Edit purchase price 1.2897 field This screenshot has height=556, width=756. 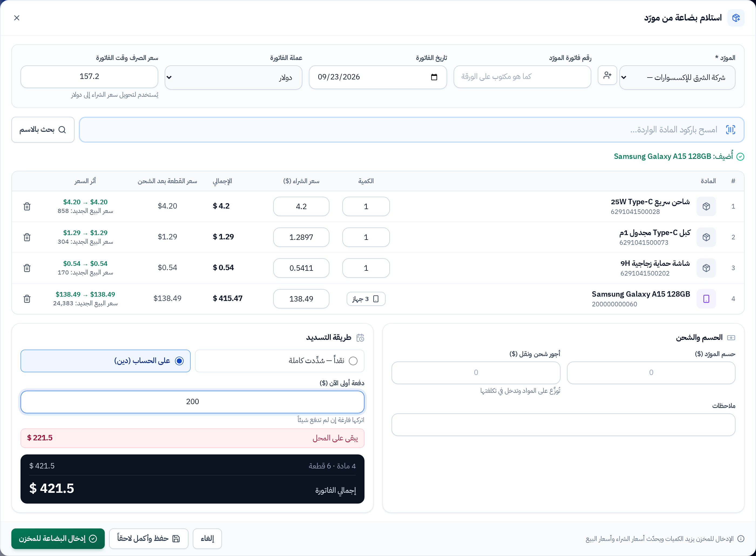tap(301, 237)
